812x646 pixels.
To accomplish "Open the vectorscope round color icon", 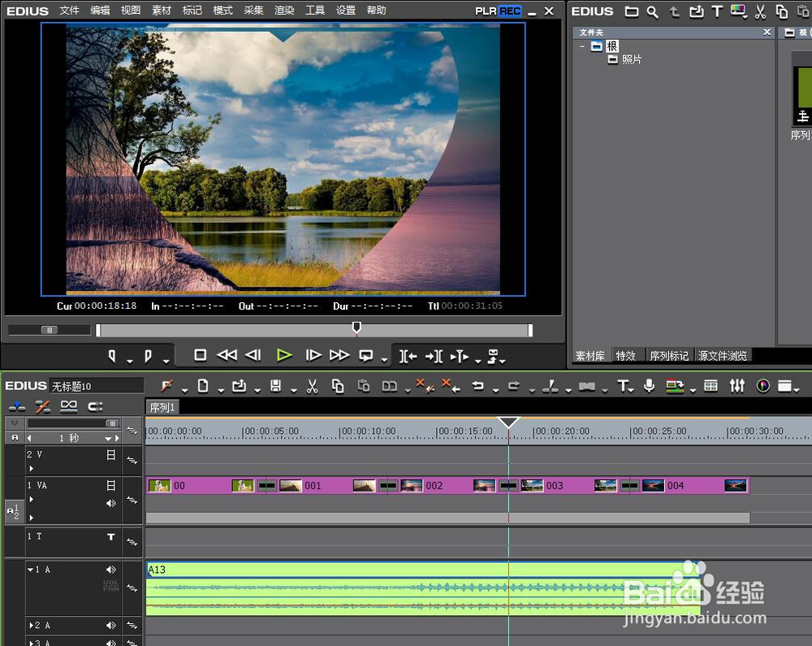I will 762,386.
